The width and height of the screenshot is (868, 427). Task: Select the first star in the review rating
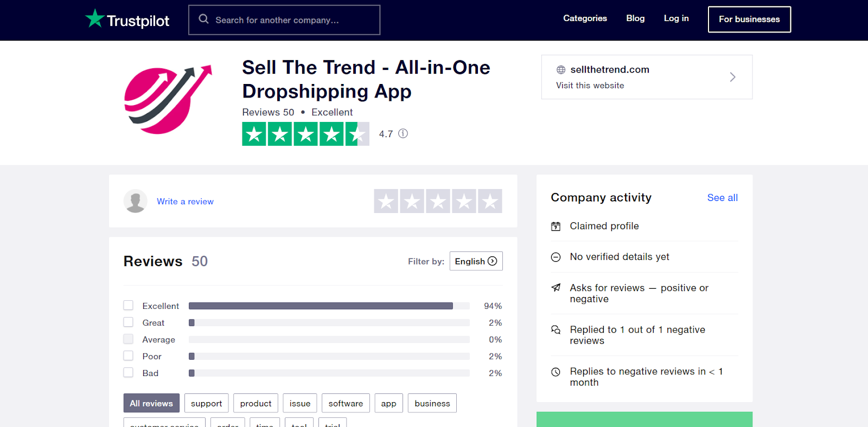point(386,201)
